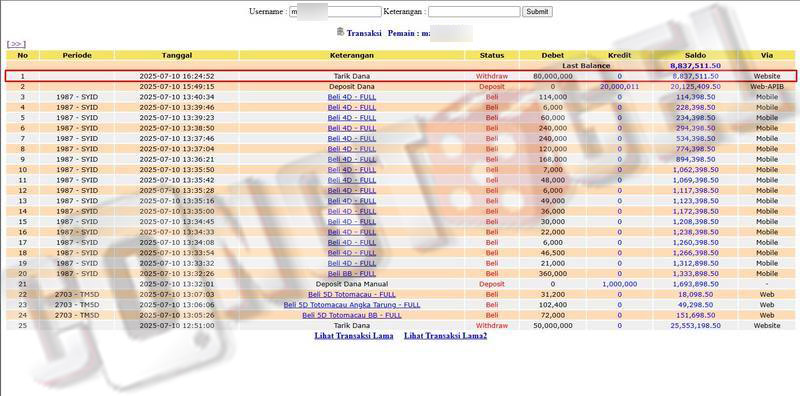Click the Deposit Dana Manual row entry
Viewport: 800px width, 396px height.
[352, 284]
